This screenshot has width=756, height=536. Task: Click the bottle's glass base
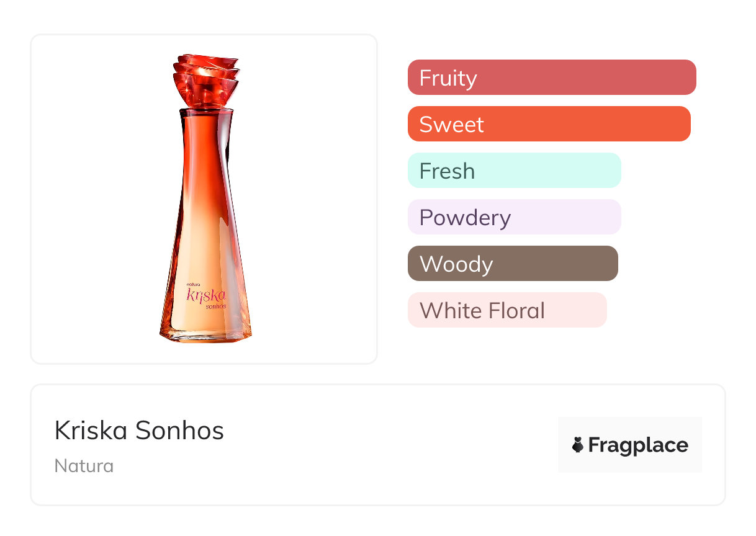205,335
